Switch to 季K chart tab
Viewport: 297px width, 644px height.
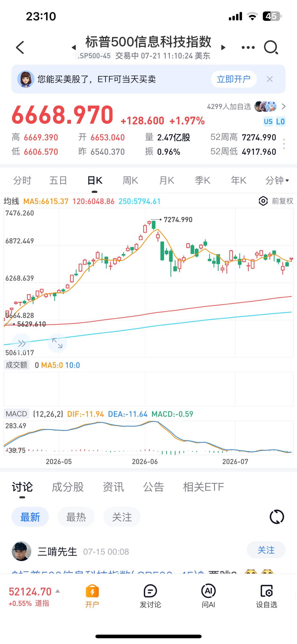click(x=202, y=180)
